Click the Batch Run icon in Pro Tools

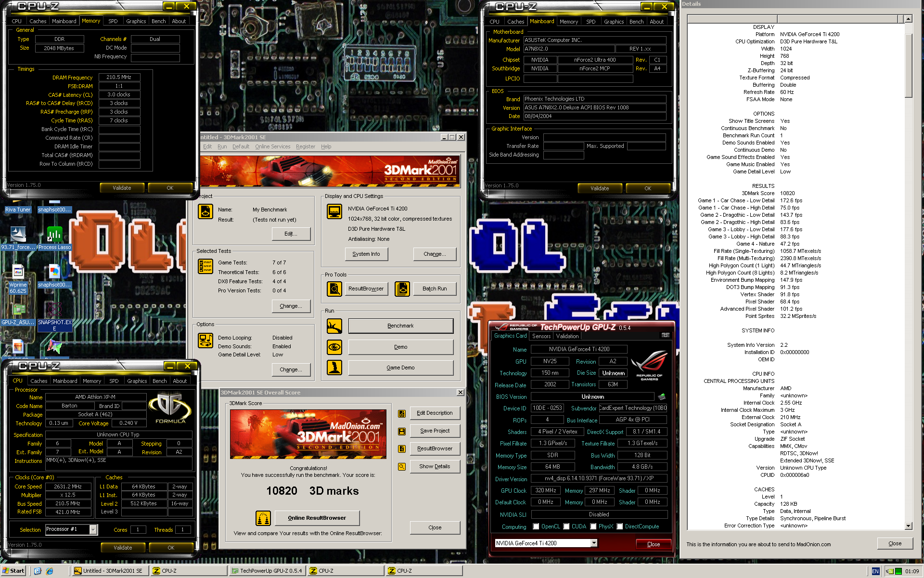pyautogui.click(x=402, y=289)
